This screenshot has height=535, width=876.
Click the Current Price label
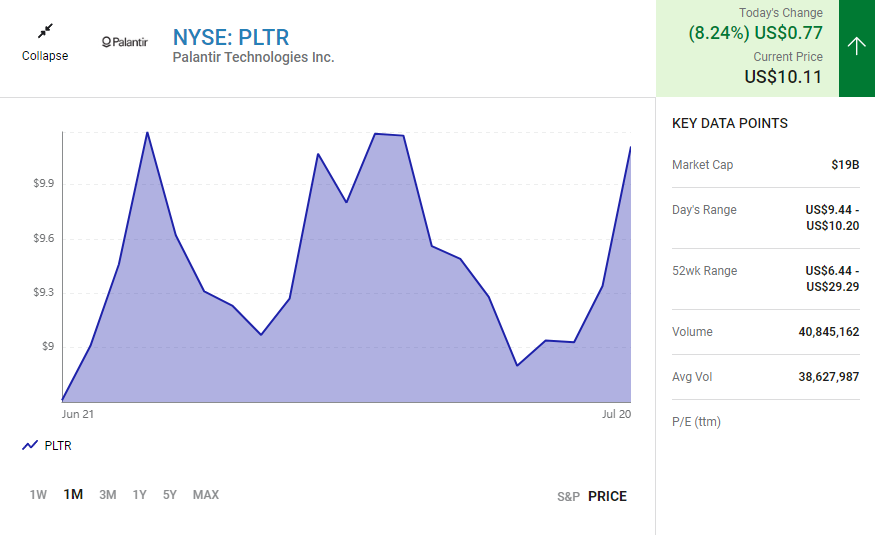[x=788, y=57]
